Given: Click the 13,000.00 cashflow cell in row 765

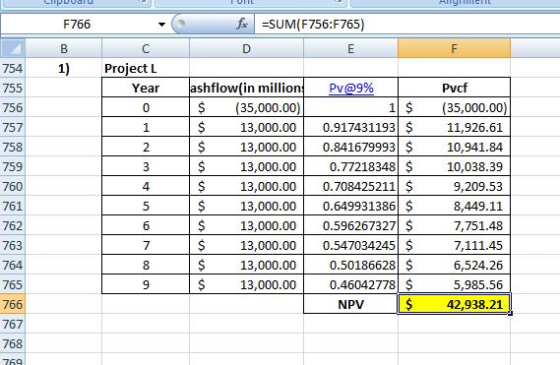Looking at the screenshot, I should (x=246, y=284).
